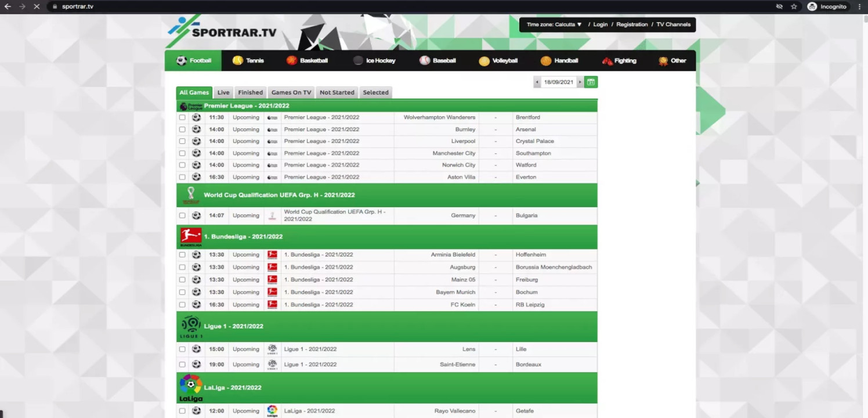Image resolution: width=868 pixels, height=418 pixels.
Task: Tick checkbox for Germany vs Bulgaria
Action: (182, 215)
